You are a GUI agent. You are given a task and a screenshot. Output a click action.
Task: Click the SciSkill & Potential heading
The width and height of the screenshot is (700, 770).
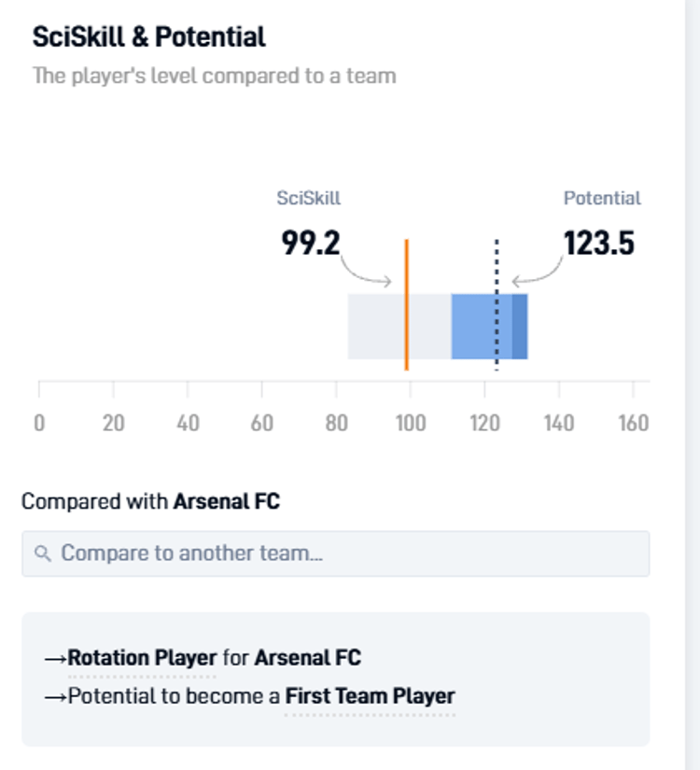148,36
